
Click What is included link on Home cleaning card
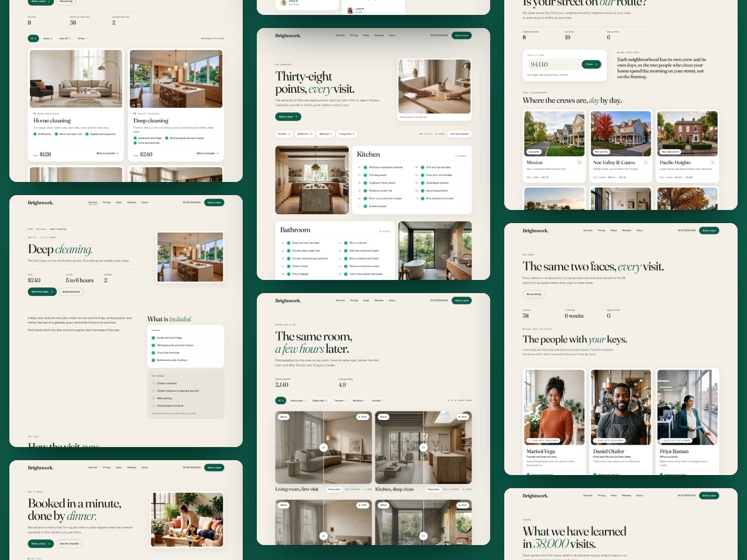point(107,153)
